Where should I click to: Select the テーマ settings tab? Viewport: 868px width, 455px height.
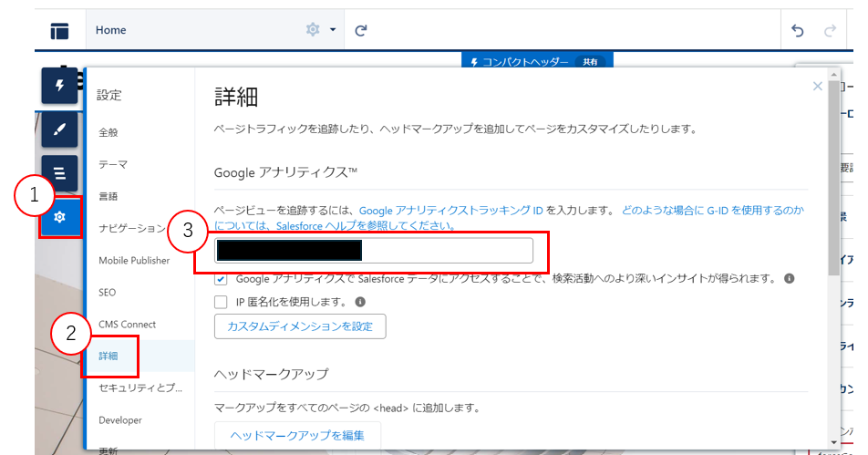pos(113,164)
